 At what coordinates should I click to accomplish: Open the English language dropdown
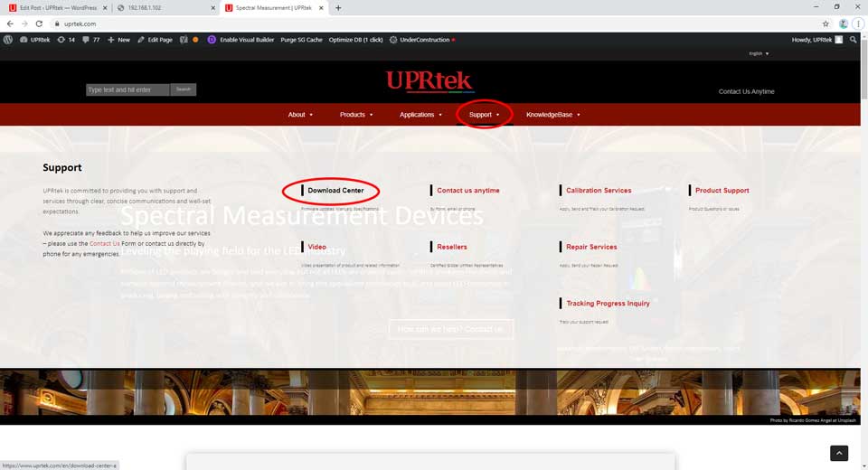click(x=759, y=53)
